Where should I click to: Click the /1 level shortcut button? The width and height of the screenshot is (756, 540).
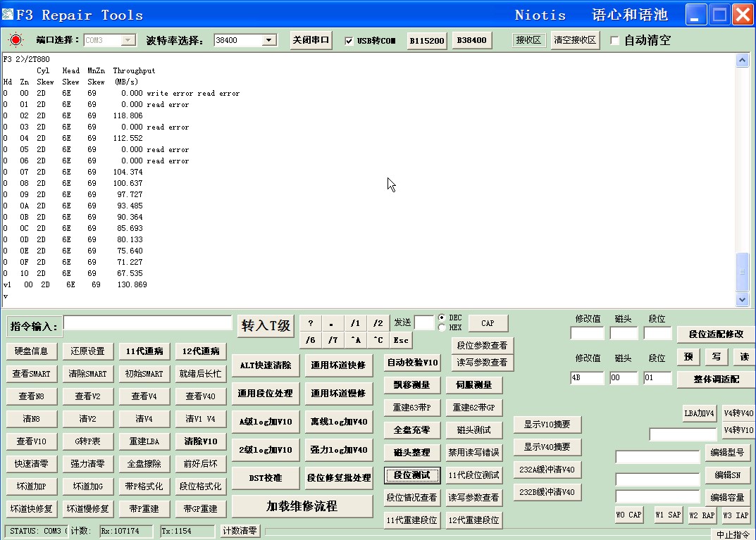355,323
